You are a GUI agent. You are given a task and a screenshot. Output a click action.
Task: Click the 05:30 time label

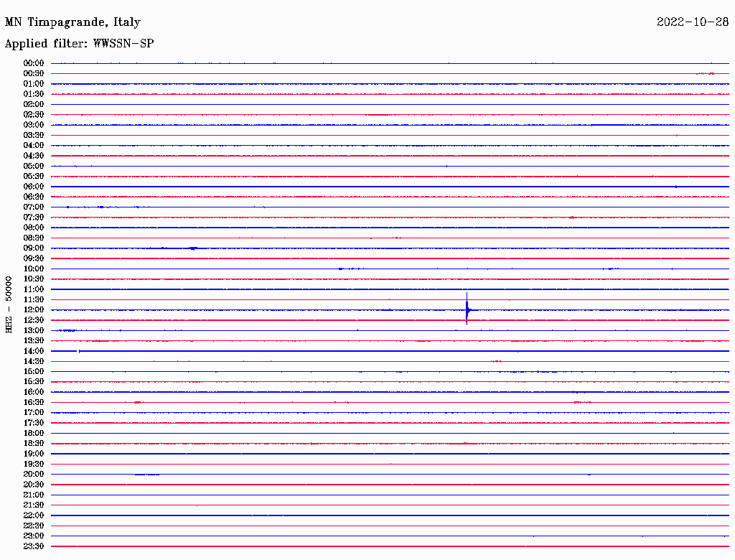[34, 177]
